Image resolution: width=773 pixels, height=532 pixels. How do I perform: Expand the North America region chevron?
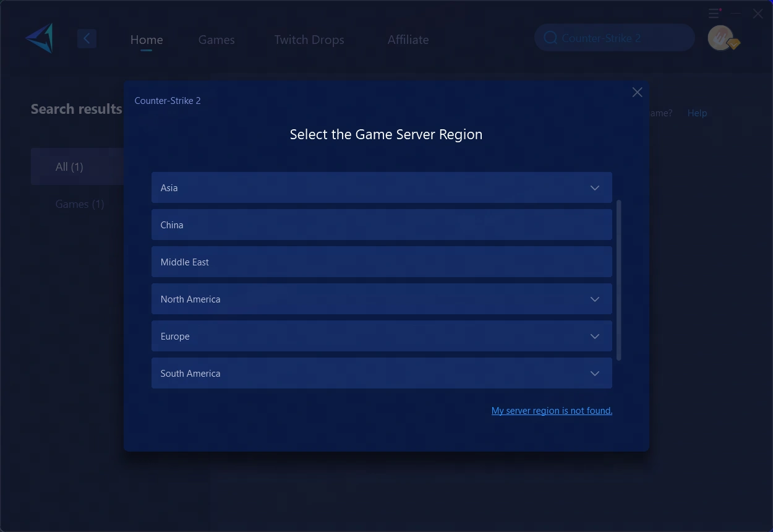[x=594, y=299]
